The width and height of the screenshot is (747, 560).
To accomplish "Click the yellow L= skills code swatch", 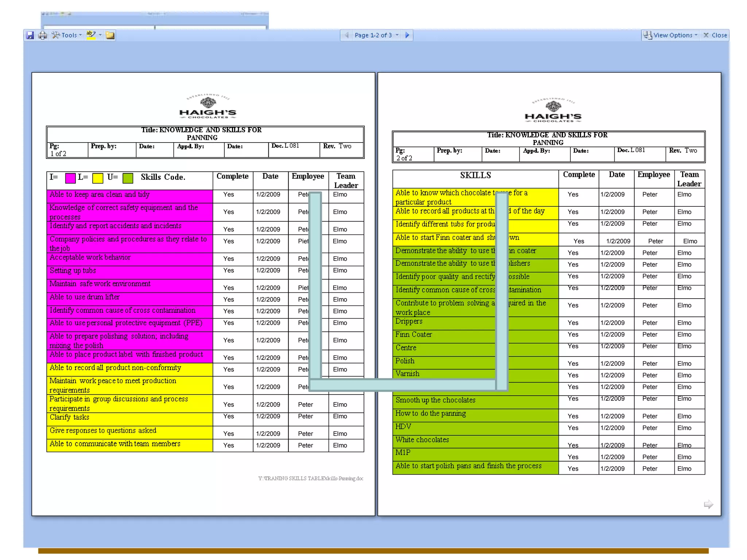I will click(x=97, y=178).
